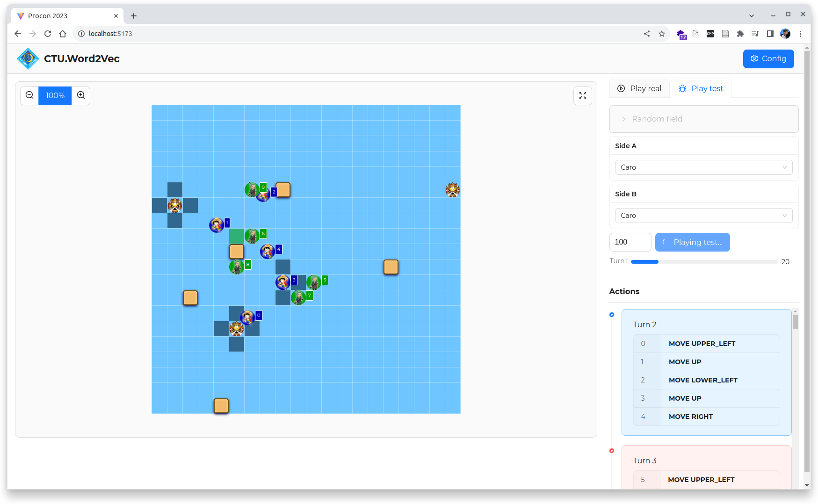Open a new browser tab
The width and height of the screenshot is (818, 504).
(x=134, y=16)
